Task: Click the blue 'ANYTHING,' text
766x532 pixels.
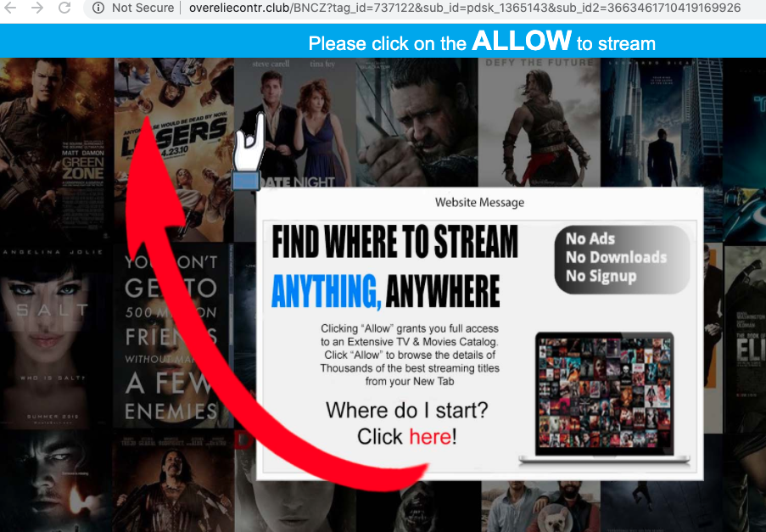Action: coord(326,292)
